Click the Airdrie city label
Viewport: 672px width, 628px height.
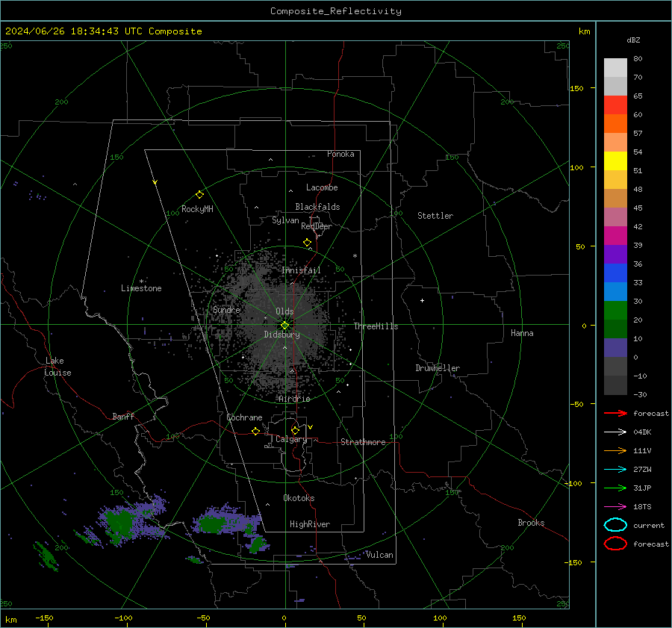coord(294,399)
